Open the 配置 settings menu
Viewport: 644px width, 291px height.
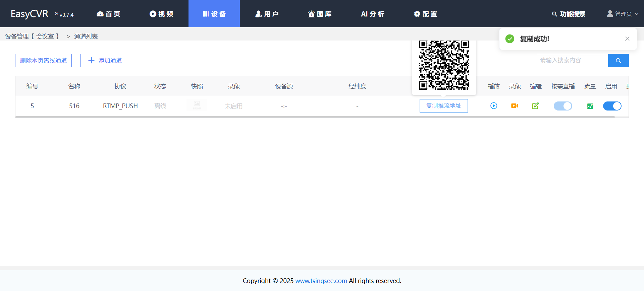pos(425,14)
